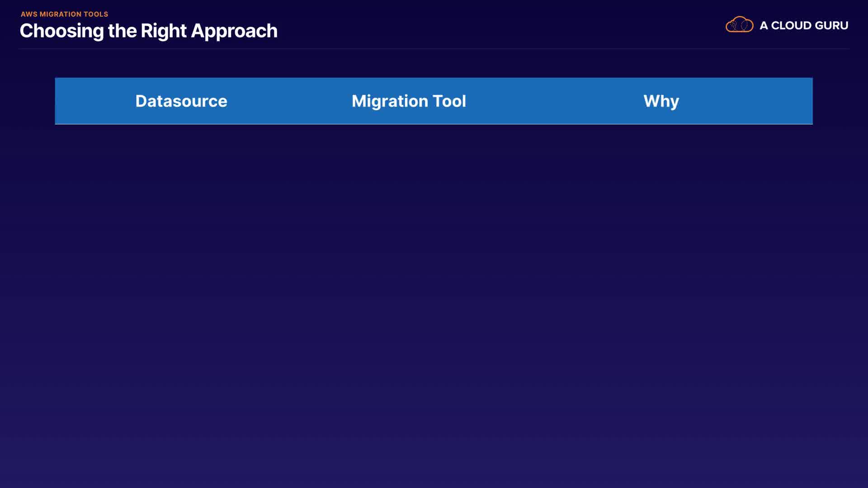Viewport: 868px width, 488px height.
Task: Click the orange cloud logo icon
Action: click(x=739, y=25)
